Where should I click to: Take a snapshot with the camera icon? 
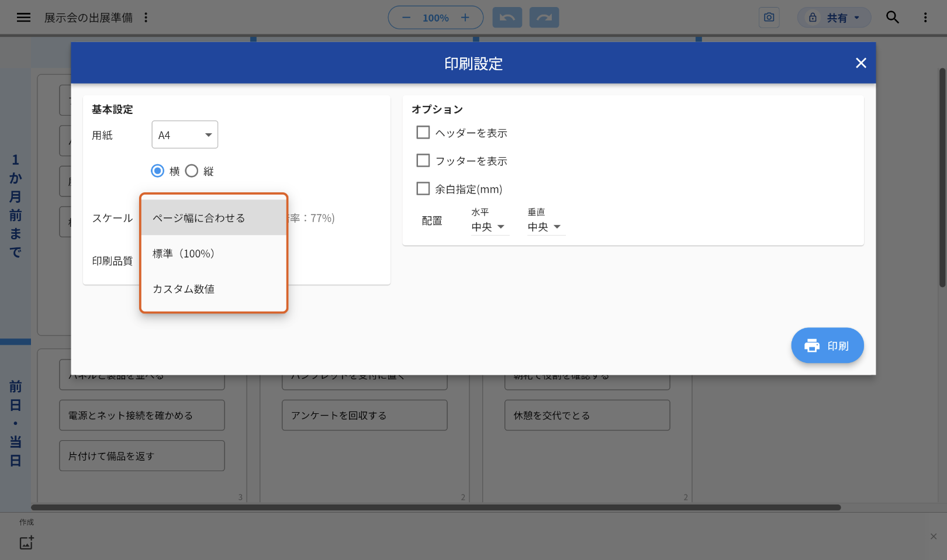(x=769, y=18)
